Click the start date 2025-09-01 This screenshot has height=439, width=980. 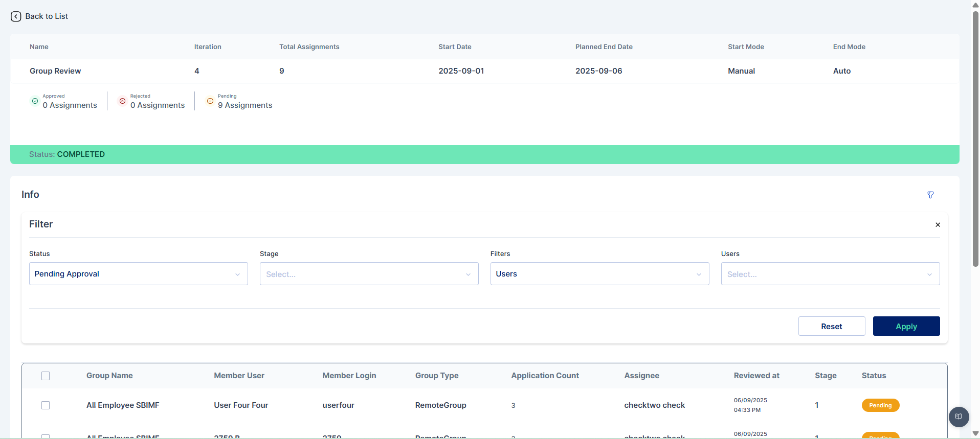pos(461,71)
